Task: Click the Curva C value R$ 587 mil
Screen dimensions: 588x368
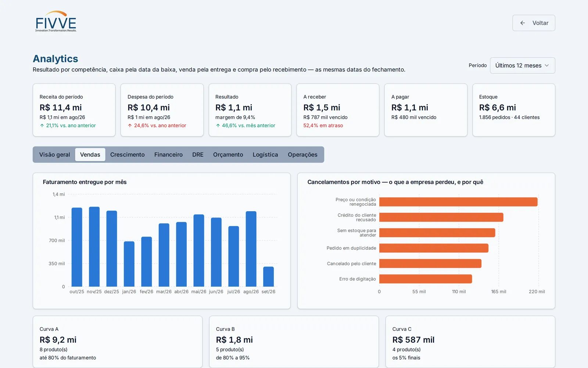Action: coord(413,340)
